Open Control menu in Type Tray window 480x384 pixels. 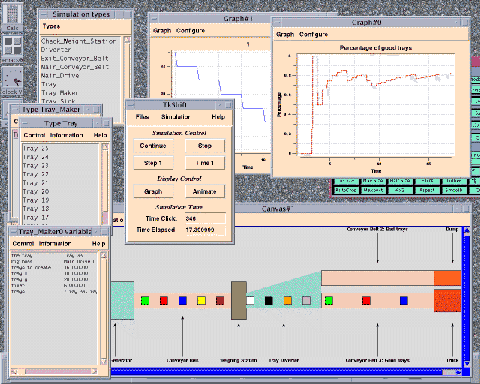pos(34,135)
